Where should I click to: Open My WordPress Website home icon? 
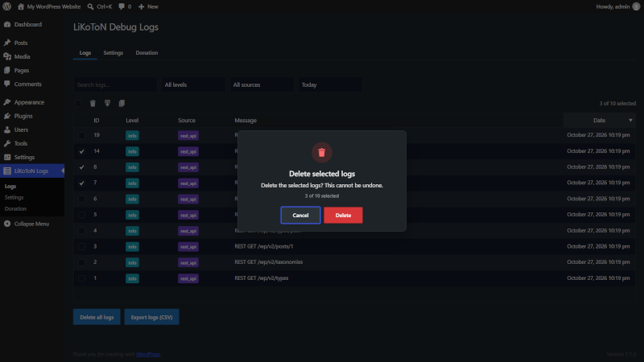[21, 6]
